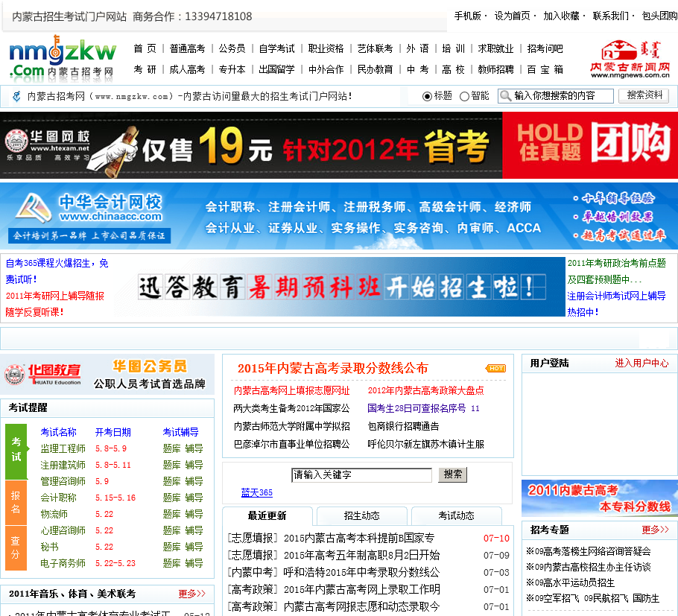Open the 蓝天365 link
Image resolution: width=678 pixels, height=616 pixels.
point(257,492)
